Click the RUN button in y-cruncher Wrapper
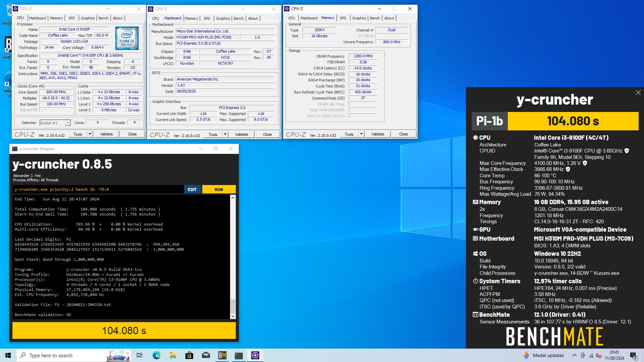Image resolution: width=644 pixels, height=362 pixels. pyautogui.click(x=219, y=189)
